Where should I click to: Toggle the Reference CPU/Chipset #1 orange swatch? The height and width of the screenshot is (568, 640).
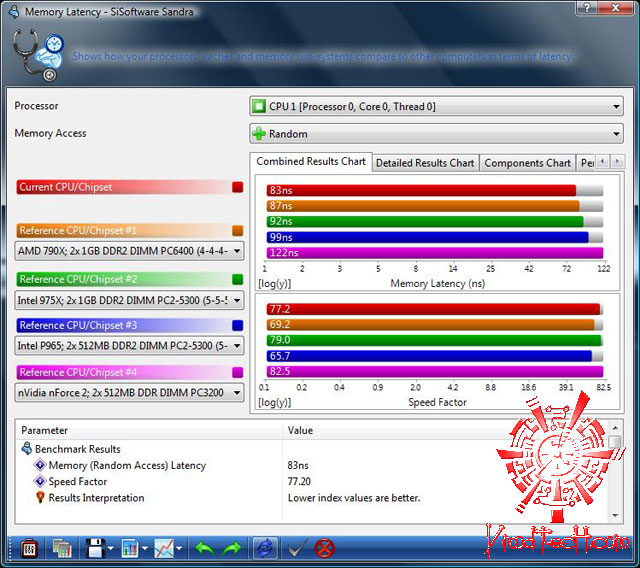tap(238, 231)
